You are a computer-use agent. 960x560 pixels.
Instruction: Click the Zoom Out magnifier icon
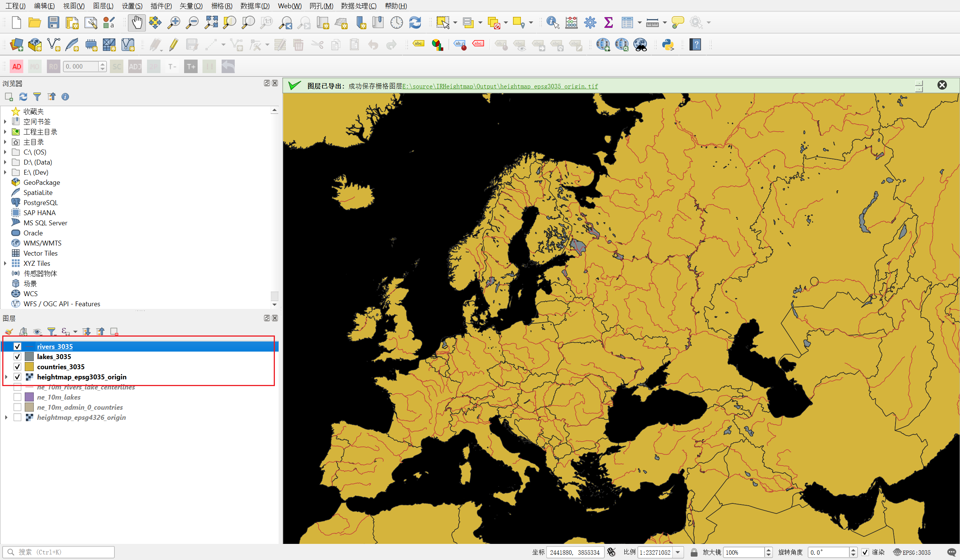point(192,22)
